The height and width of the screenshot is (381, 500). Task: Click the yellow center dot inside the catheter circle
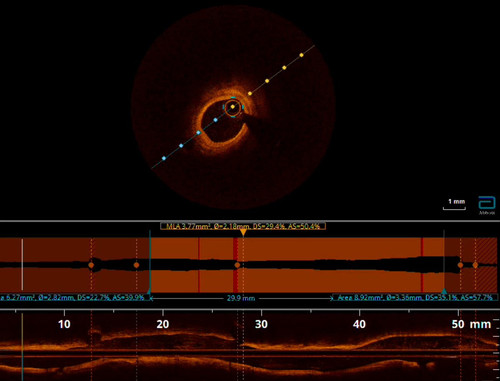click(x=233, y=107)
